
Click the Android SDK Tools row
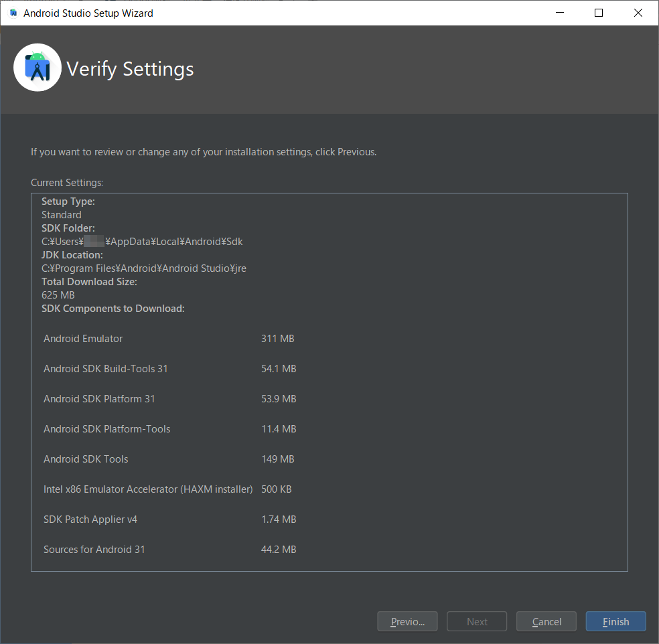coord(86,459)
